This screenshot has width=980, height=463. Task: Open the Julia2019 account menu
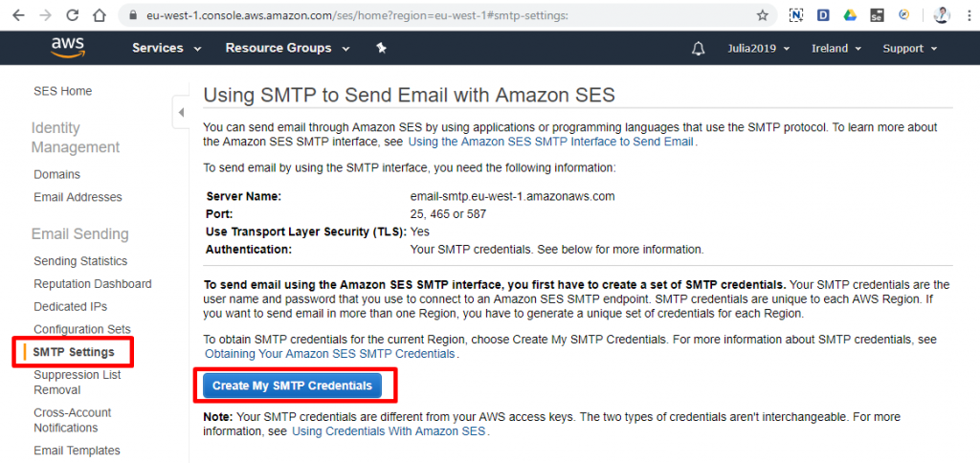coord(758,49)
